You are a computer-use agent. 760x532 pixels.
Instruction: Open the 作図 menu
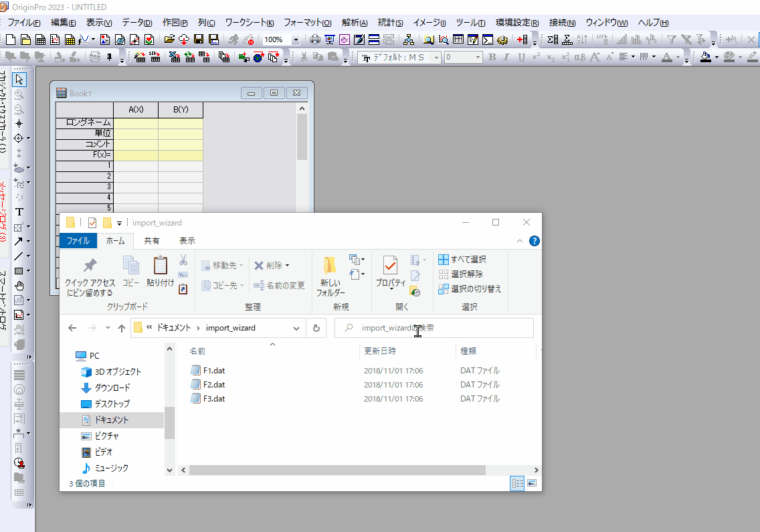click(x=175, y=22)
